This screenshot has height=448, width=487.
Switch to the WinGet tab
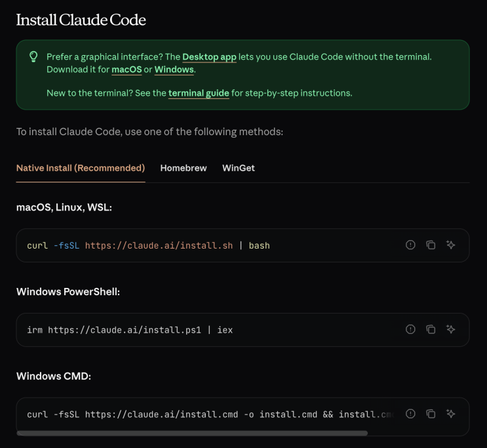[239, 168]
